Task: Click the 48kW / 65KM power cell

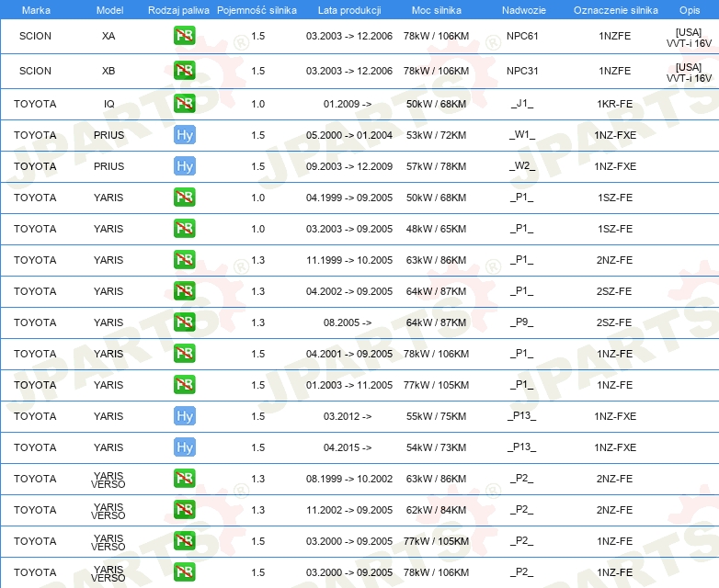Action: (x=436, y=228)
